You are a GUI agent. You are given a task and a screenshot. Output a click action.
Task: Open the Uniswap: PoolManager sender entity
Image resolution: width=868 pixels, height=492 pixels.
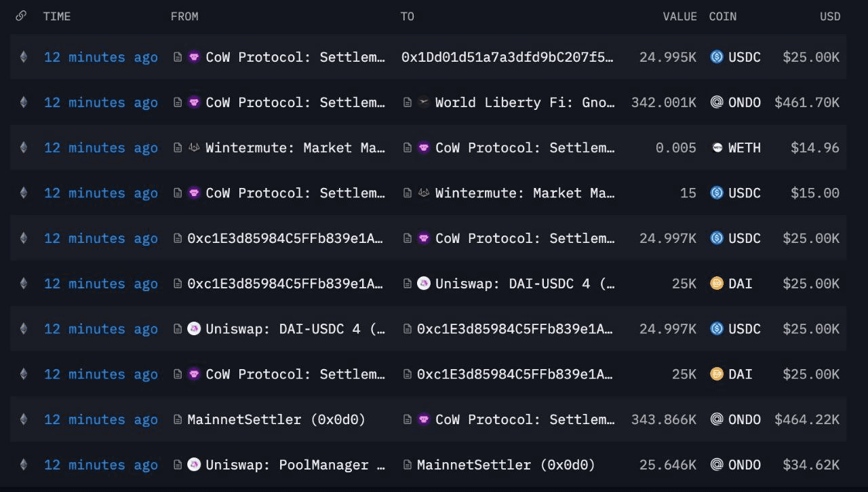tap(296, 465)
